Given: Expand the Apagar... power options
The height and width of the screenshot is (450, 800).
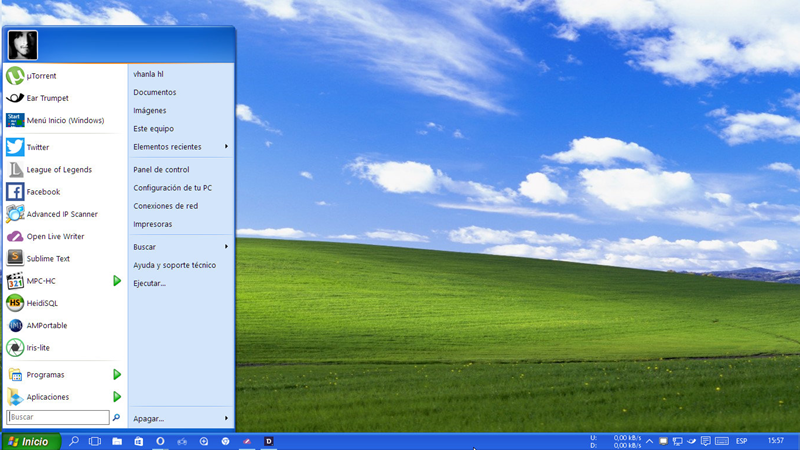Looking at the screenshot, I should pyautogui.click(x=181, y=418).
